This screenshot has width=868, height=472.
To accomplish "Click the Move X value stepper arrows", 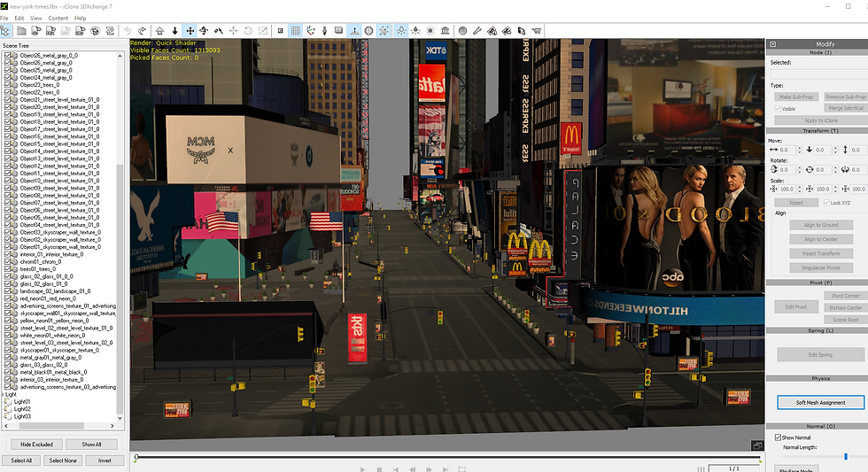I will tap(799, 150).
